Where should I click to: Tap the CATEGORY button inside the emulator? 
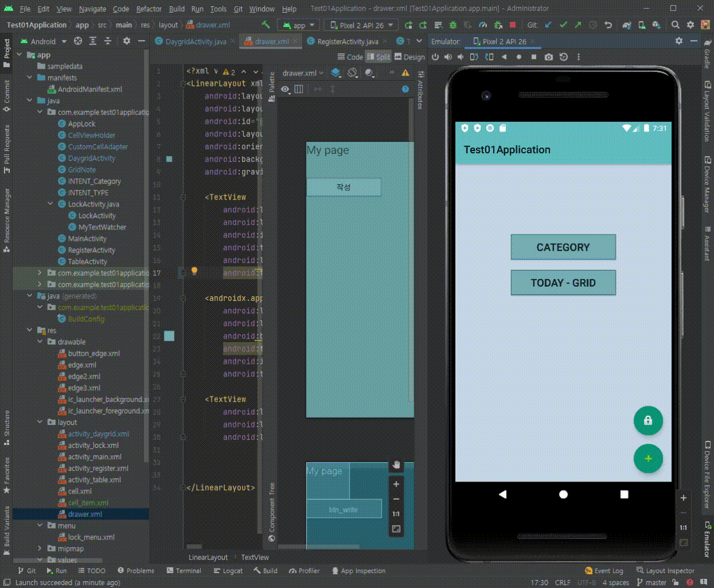pos(563,247)
